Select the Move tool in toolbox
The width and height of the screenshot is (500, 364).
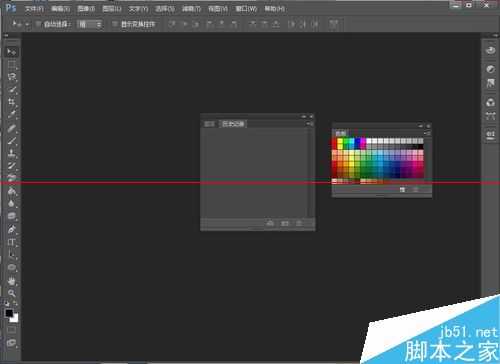click(x=11, y=52)
